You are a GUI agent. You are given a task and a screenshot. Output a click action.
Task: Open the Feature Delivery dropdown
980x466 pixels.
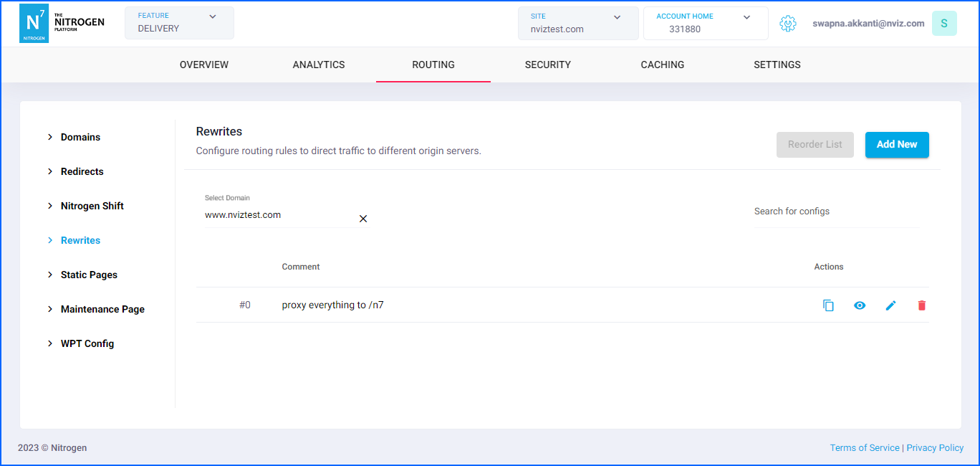pyautogui.click(x=179, y=23)
